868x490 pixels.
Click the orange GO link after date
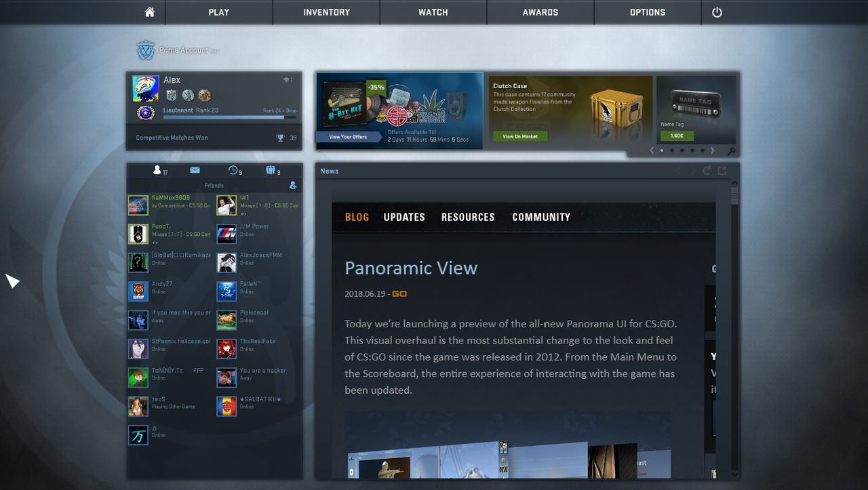tap(399, 294)
